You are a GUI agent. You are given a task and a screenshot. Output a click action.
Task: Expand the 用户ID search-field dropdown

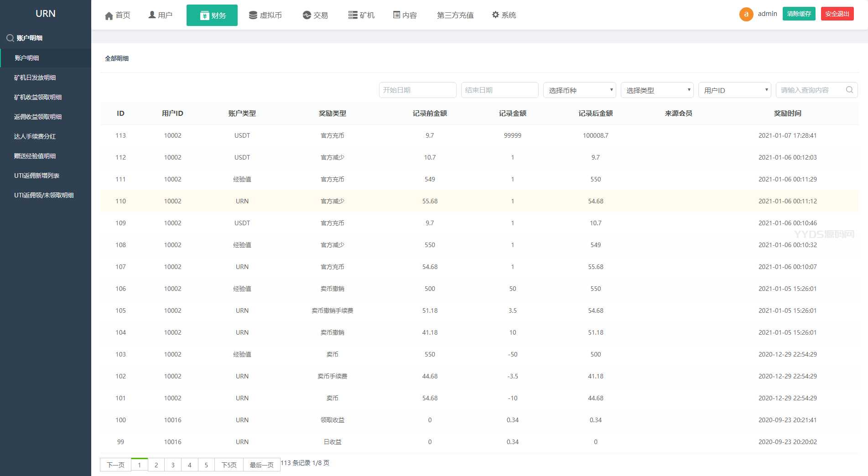tap(734, 90)
